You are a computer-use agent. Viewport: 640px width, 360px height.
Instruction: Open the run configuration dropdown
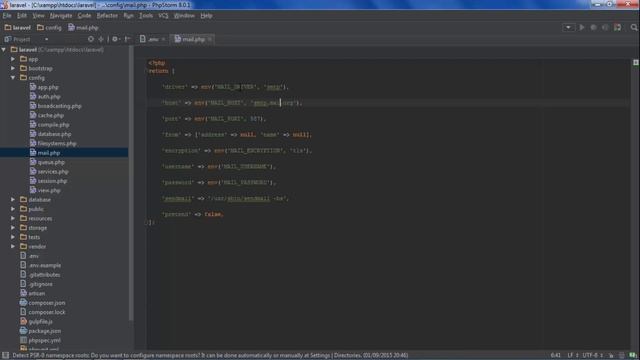tap(568, 27)
